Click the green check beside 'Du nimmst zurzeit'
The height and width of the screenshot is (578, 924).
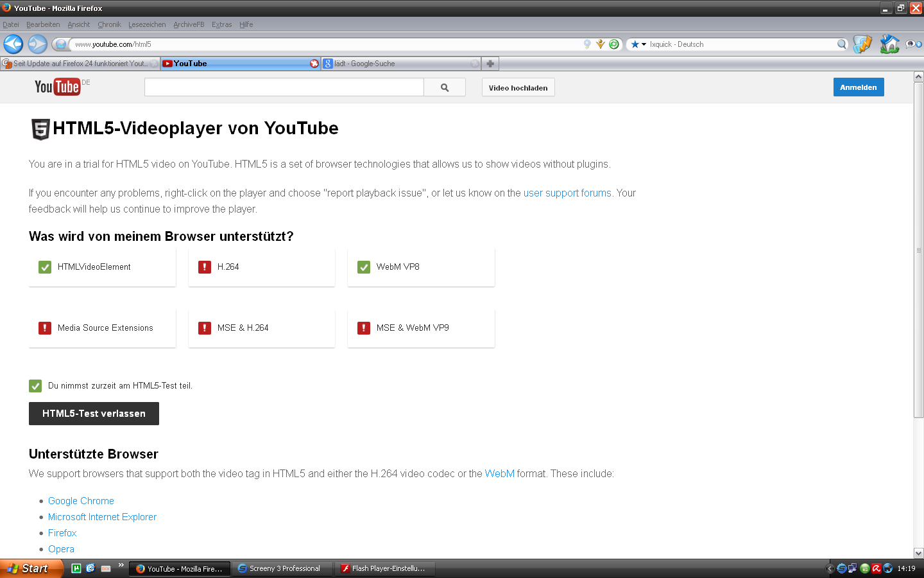coord(35,385)
